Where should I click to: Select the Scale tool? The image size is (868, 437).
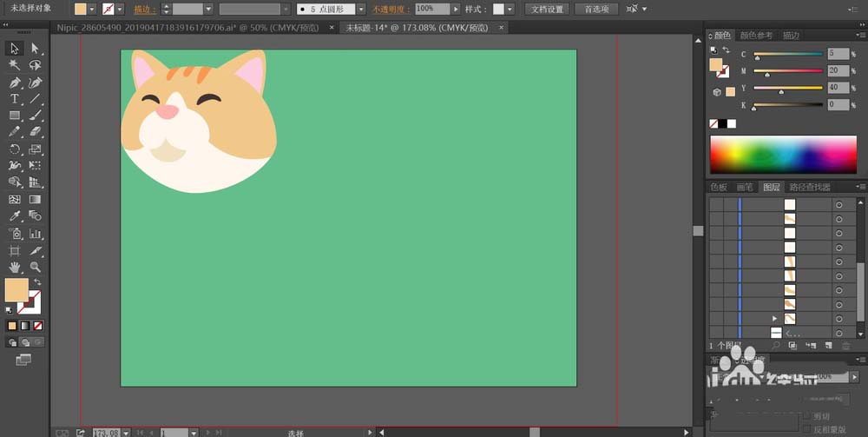coord(35,149)
